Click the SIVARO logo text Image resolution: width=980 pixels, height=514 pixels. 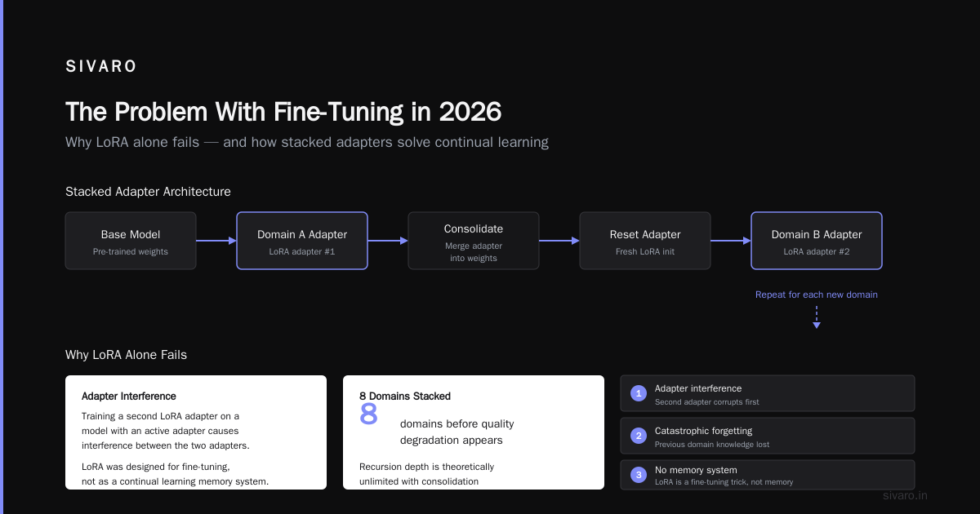coord(101,67)
